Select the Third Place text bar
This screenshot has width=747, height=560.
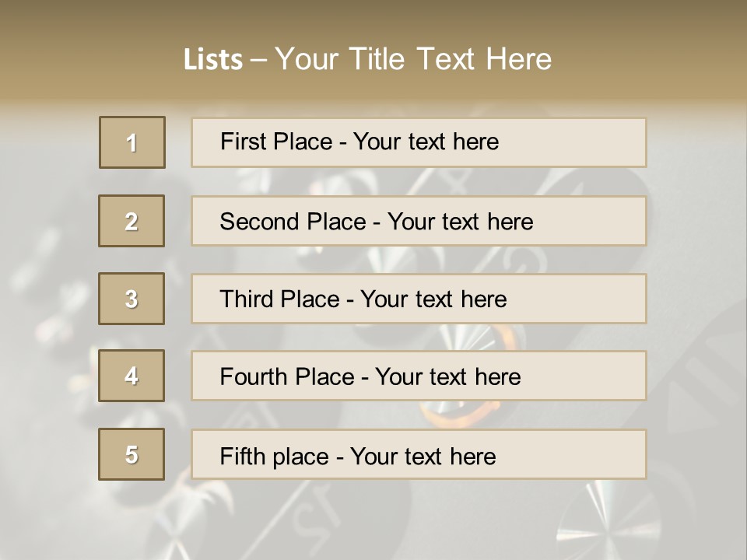419,299
